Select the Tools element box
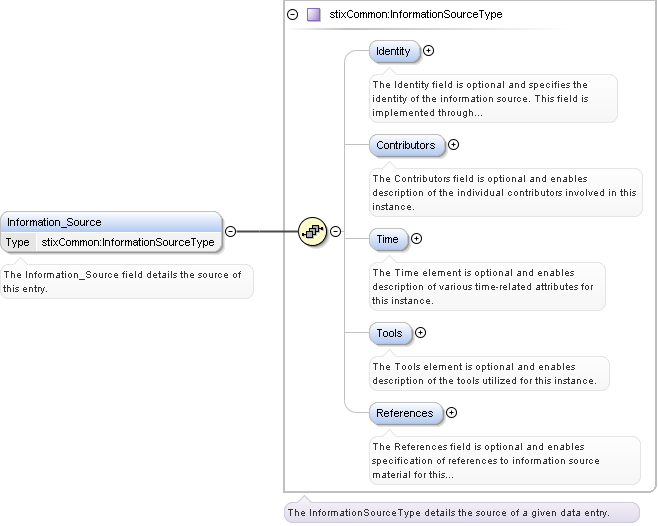This screenshot has height=526, width=658. coord(389,333)
